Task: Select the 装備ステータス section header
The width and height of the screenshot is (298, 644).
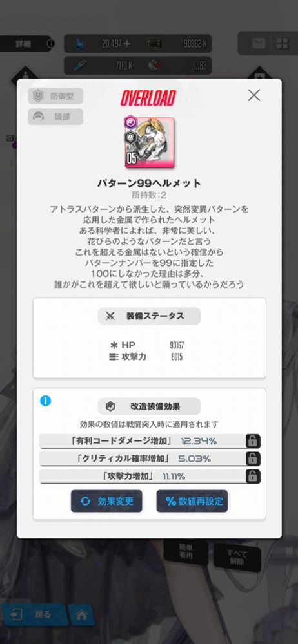Action: tap(149, 316)
